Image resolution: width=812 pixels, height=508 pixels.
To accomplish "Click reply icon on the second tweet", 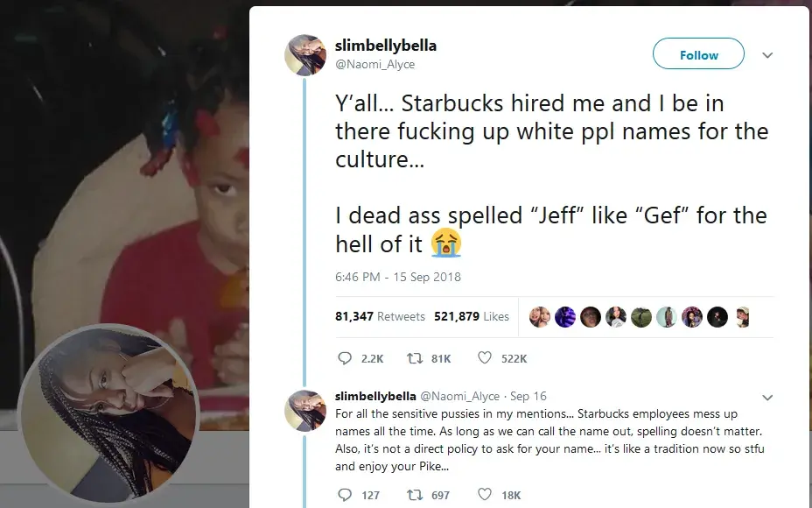I will 344,495.
